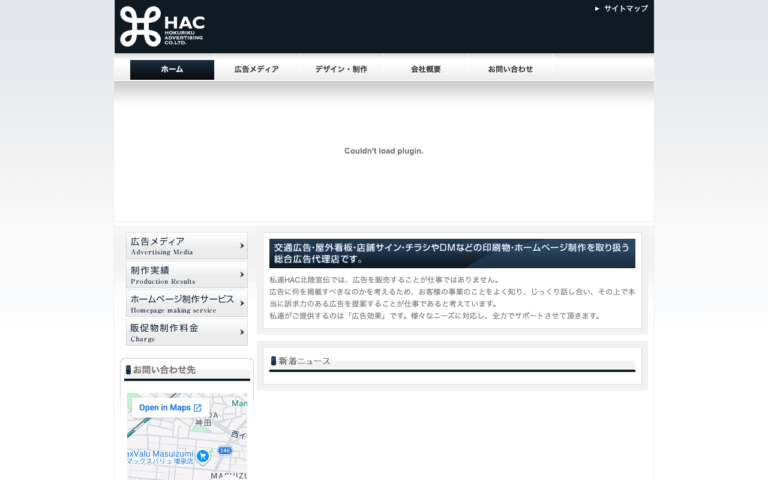This screenshot has height=480, width=768.
Task: Click the chevron arrow on 販促物制作料金 item
Action: [241, 332]
